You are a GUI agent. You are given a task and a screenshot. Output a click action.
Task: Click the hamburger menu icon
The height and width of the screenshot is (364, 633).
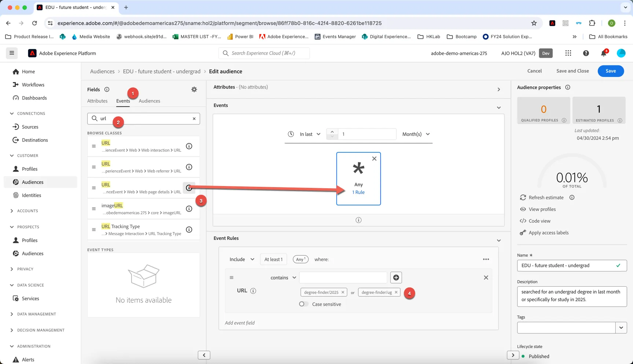click(x=12, y=53)
